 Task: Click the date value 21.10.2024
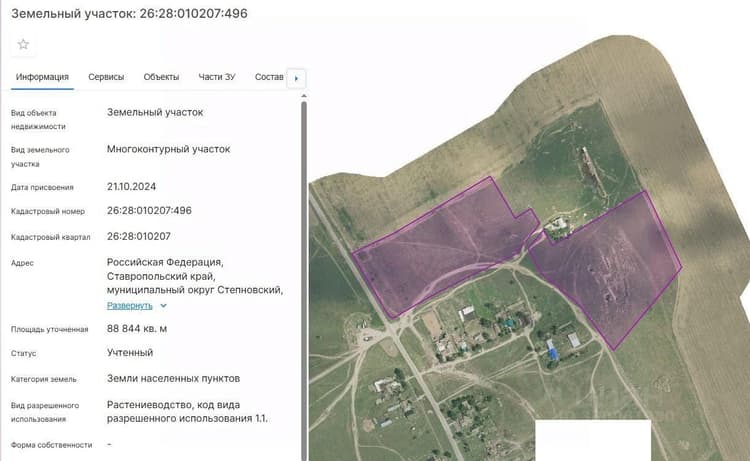pyautogui.click(x=132, y=187)
